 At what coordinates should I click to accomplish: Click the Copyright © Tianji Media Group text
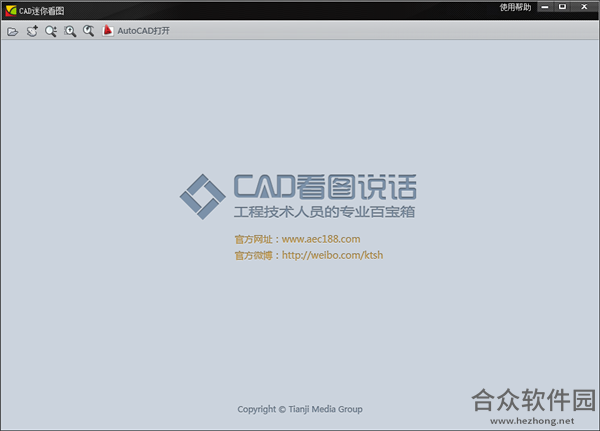point(300,409)
